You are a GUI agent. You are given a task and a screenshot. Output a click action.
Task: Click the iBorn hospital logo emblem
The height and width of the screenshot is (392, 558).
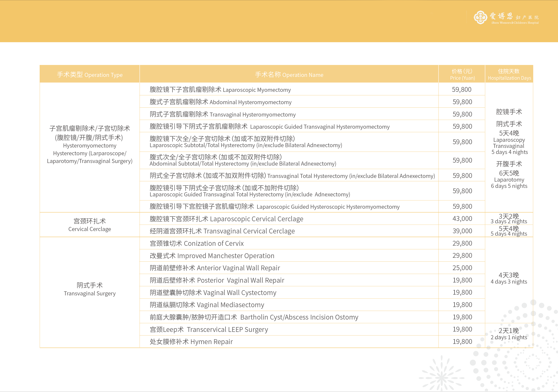click(480, 17)
